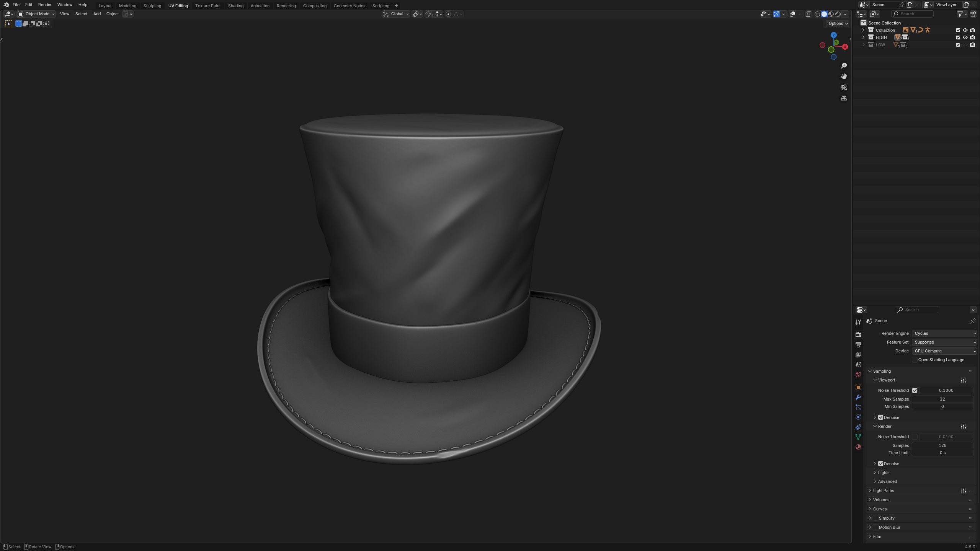Toggle X-Ray view in viewport header
The height and width of the screenshot is (551, 980).
click(x=808, y=14)
